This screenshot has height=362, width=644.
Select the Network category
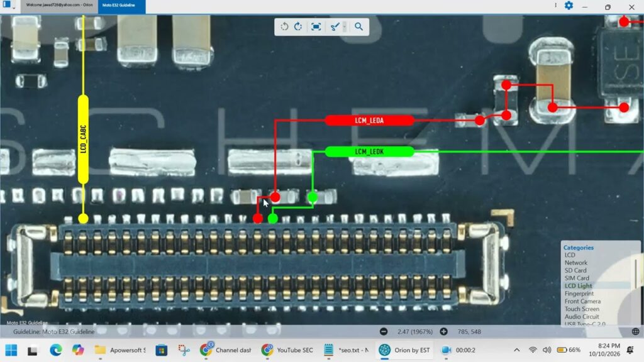[576, 263]
